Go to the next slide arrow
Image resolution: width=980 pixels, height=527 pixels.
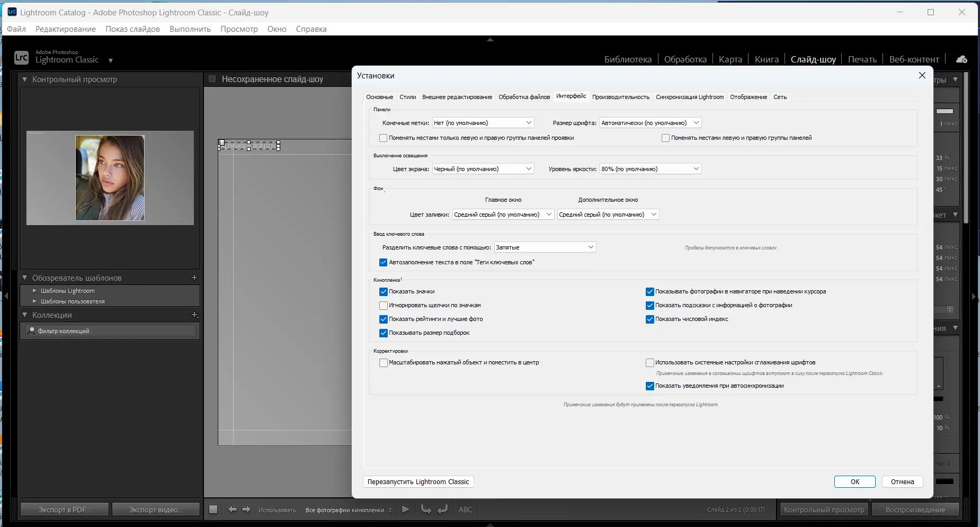(x=246, y=510)
